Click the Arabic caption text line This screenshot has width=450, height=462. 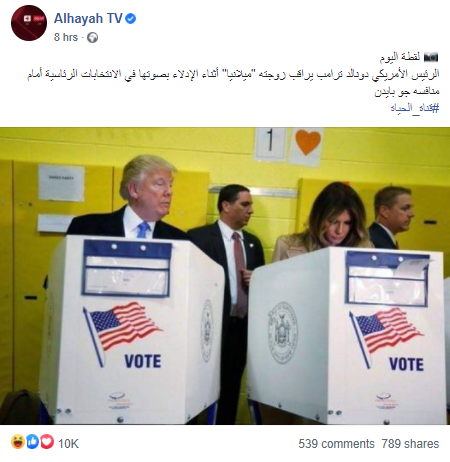(233, 74)
